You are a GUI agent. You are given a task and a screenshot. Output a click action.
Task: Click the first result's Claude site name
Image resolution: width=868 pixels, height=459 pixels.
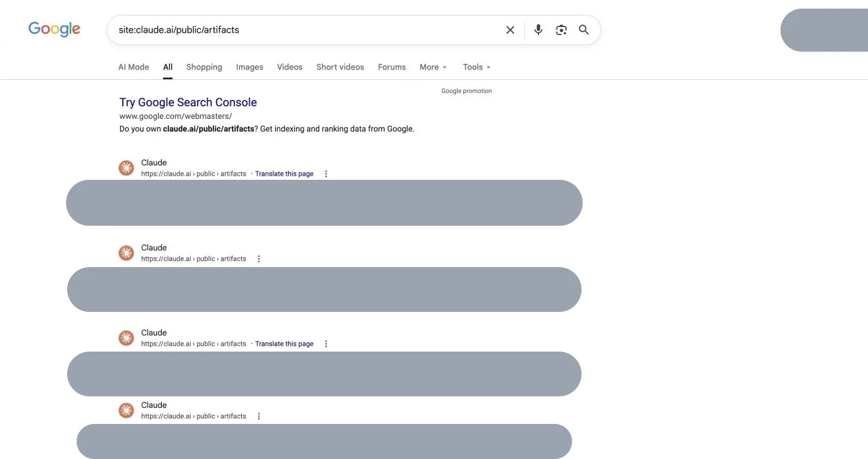click(x=154, y=163)
